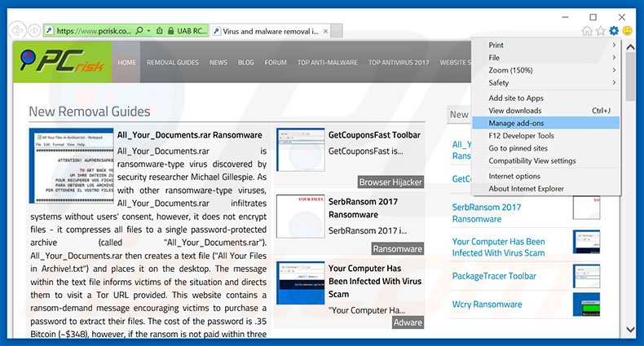Click the Home house icon
The width and height of the screenshot is (644, 346).
[587, 31]
